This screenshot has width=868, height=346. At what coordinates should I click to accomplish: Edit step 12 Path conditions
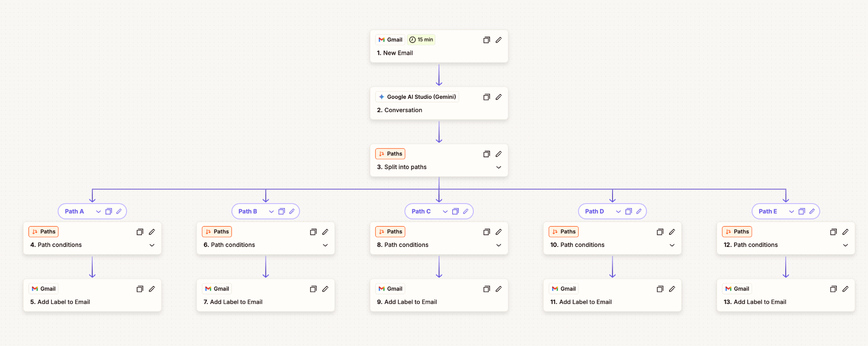(x=845, y=232)
